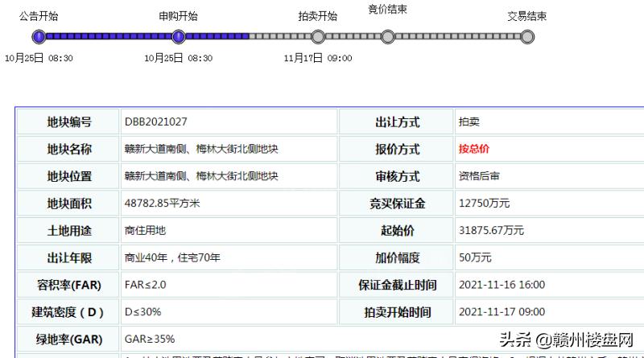This screenshot has height=358, width=644.
Task: Click the auction start 2021-11-17 09:00
Action: (502, 312)
